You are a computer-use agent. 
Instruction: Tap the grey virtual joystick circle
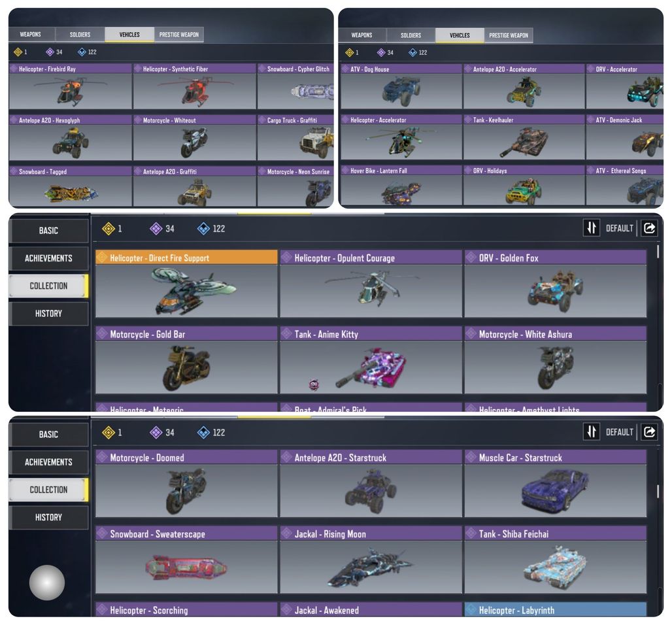(46, 582)
